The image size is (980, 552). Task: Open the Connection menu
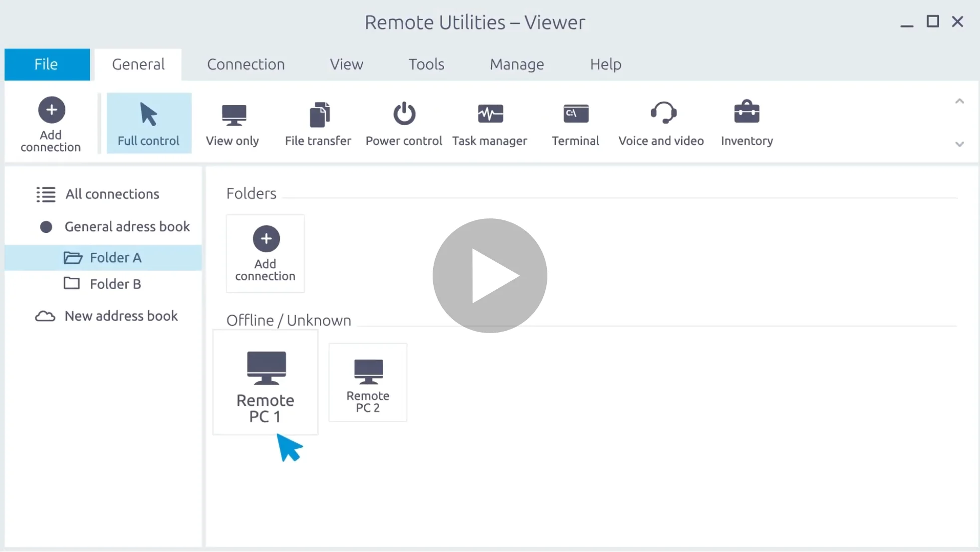coord(245,64)
